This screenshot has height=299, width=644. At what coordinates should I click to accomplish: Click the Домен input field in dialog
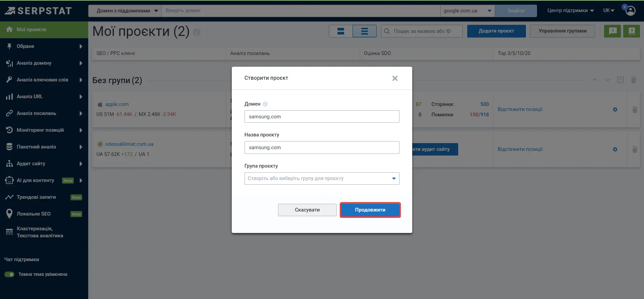tap(322, 117)
